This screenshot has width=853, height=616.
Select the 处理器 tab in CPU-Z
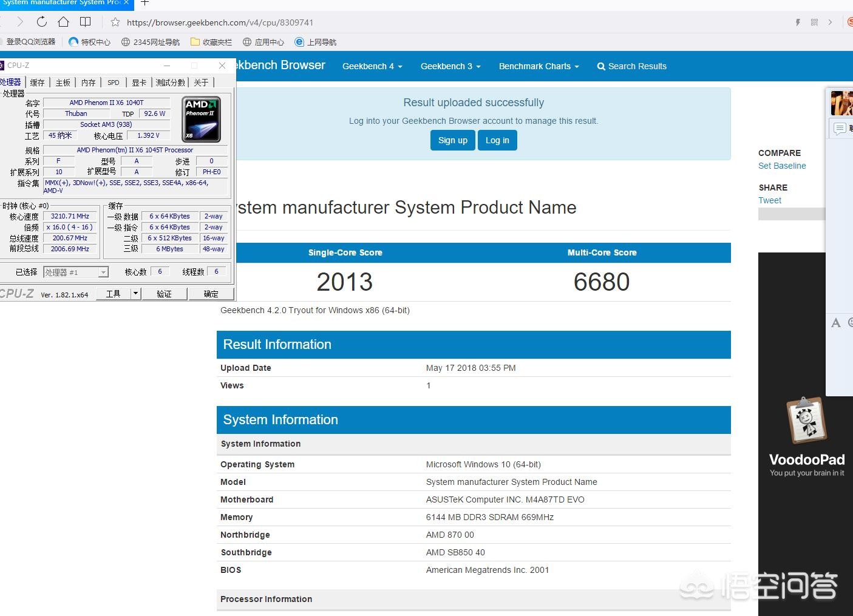point(11,82)
